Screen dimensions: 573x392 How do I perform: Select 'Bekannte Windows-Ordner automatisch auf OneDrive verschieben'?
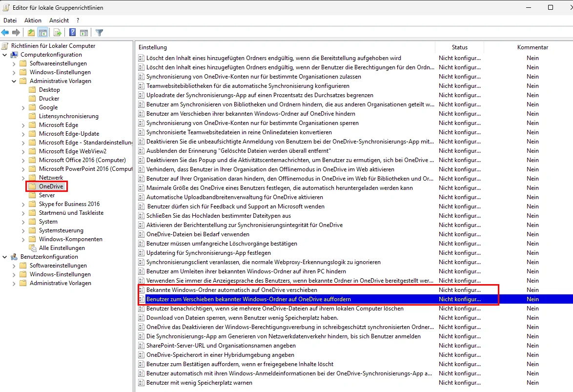click(x=232, y=290)
